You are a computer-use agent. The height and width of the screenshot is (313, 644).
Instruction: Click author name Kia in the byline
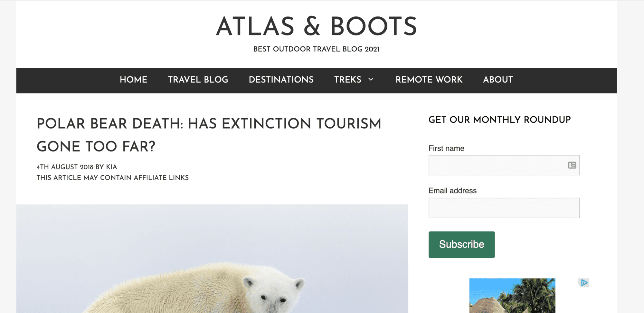tap(112, 167)
